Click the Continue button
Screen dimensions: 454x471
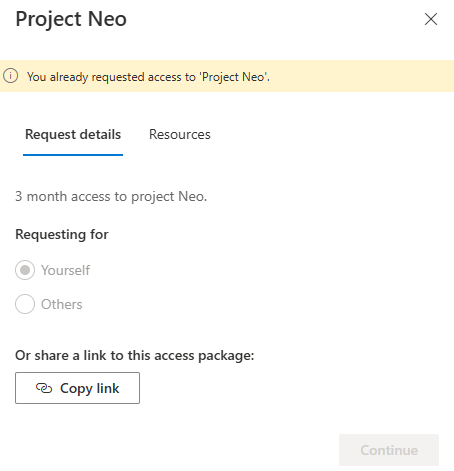(x=389, y=450)
